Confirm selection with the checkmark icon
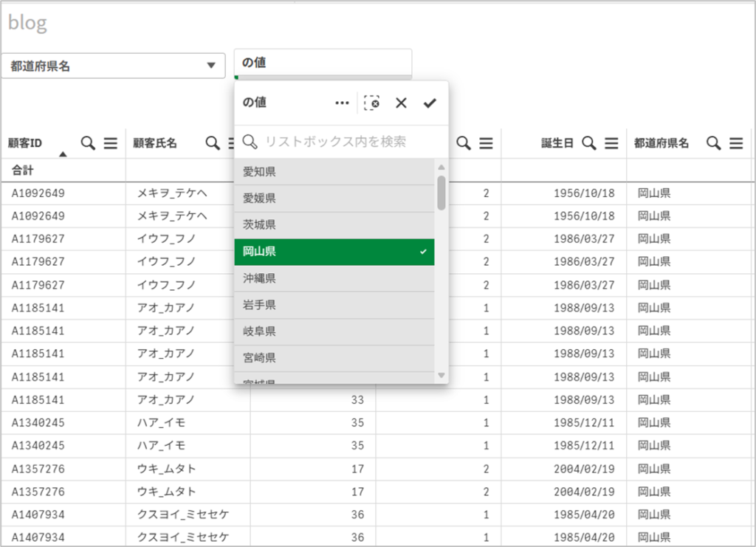Image resolution: width=756 pixels, height=547 pixels. coord(430,103)
